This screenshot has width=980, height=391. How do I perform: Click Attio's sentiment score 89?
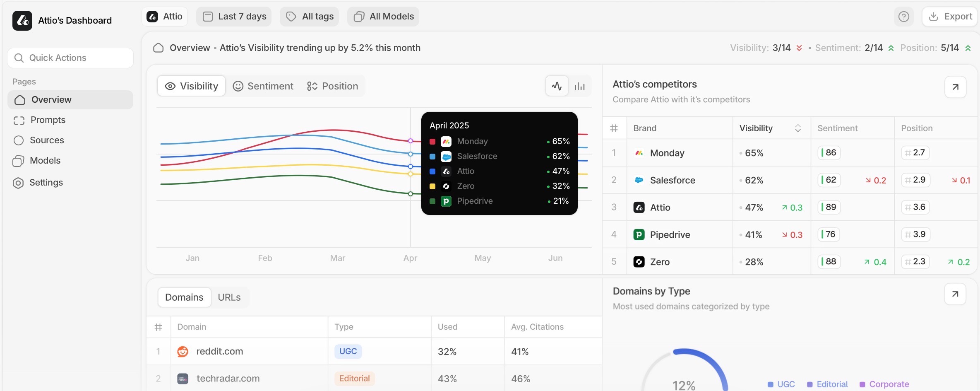(829, 207)
